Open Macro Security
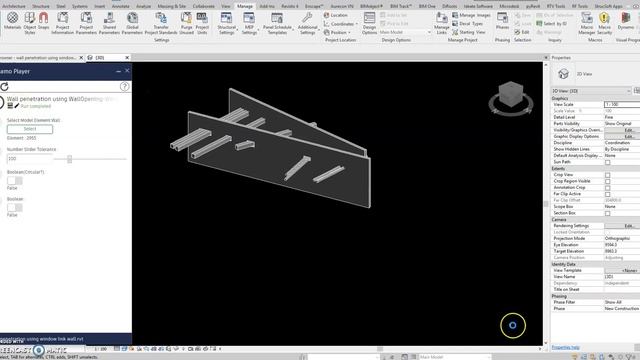 (x=604, y=22)
